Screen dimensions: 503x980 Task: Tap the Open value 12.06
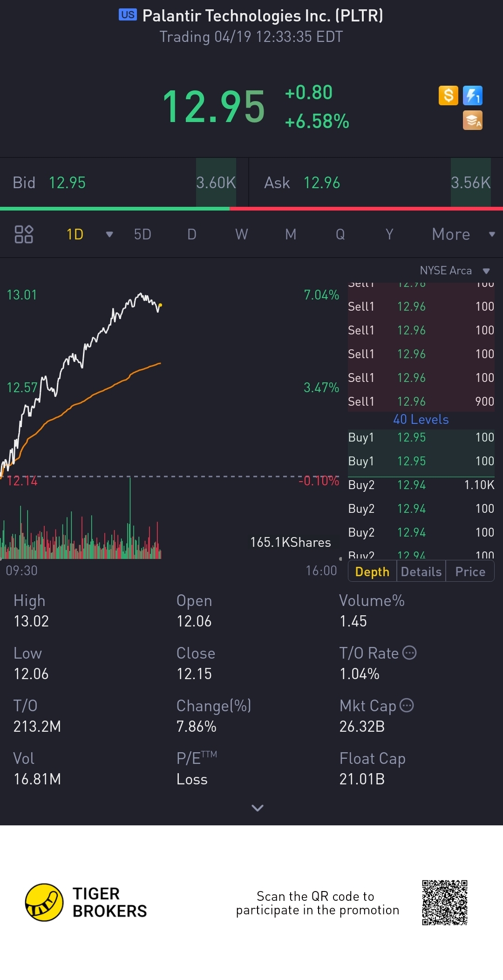pos(194,621)
